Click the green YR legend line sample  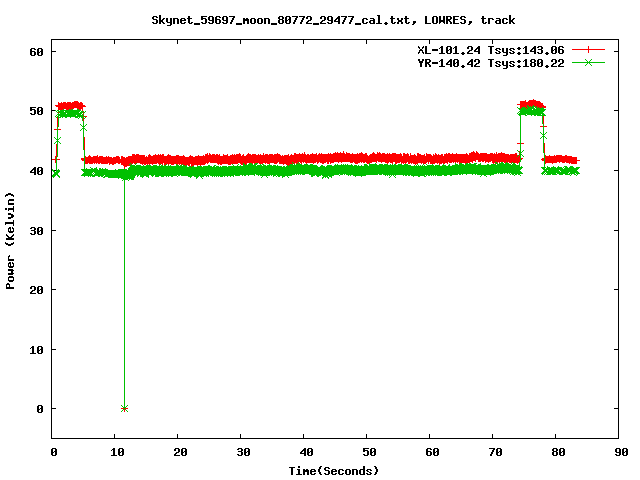coord(588,62)
